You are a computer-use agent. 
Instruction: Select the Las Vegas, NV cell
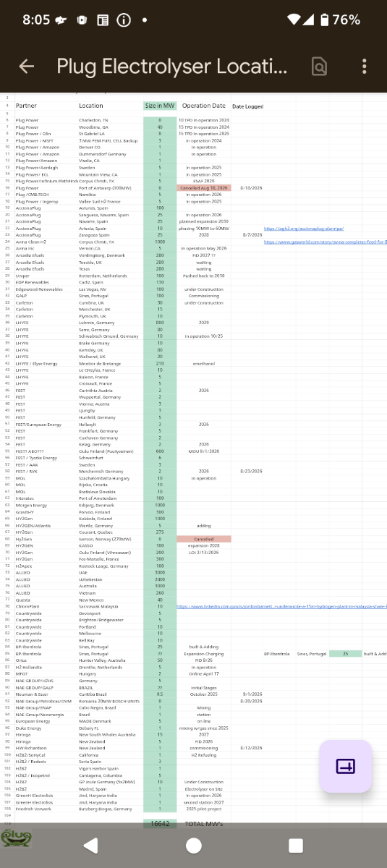click(x=93, y=289)
